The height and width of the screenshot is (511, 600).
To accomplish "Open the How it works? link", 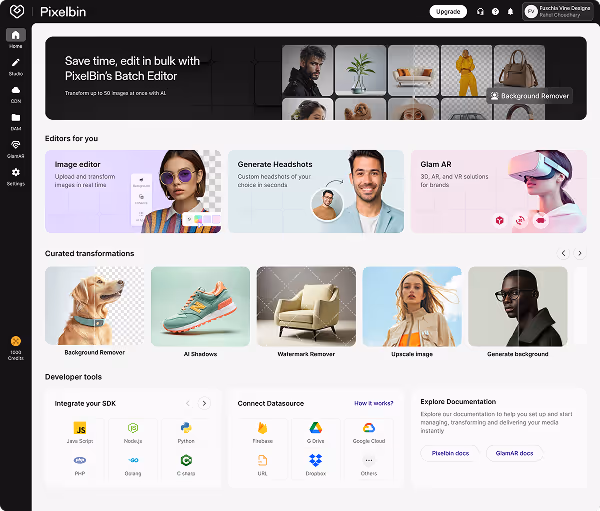I will click(x=374, y=403).
